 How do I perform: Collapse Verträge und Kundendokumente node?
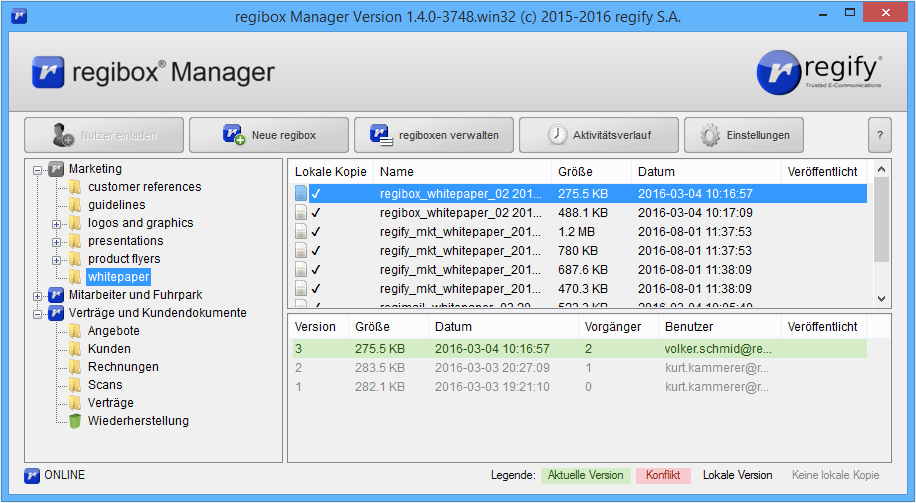tap(37, 314)
